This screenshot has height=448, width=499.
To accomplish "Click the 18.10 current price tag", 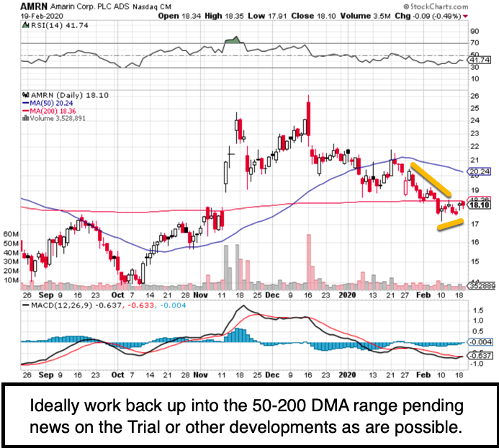I will coord(480,205).
